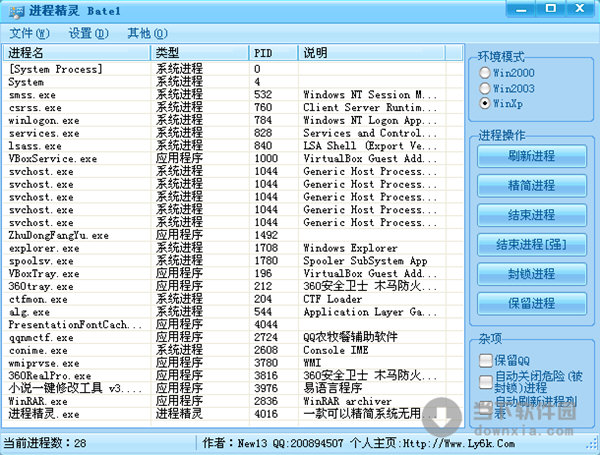Click the description Console IME
Screen dimensions: 600x455
336,351
